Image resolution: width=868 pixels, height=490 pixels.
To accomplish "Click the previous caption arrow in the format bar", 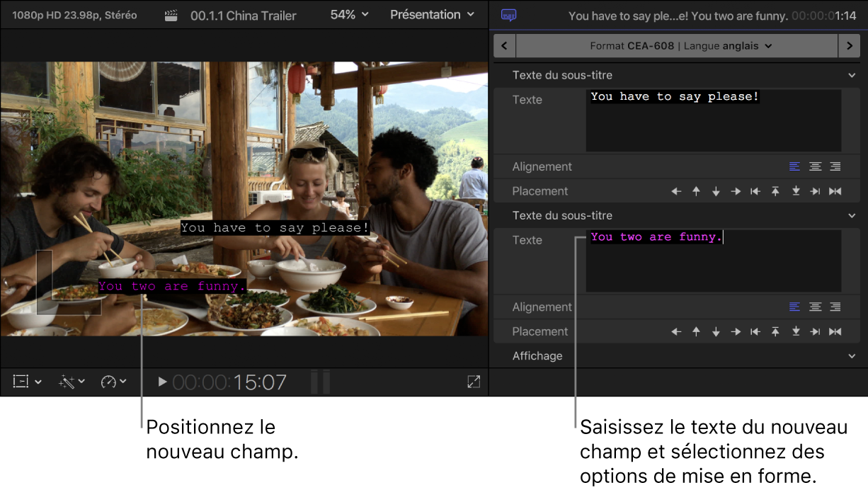I will tap(504, 45).
